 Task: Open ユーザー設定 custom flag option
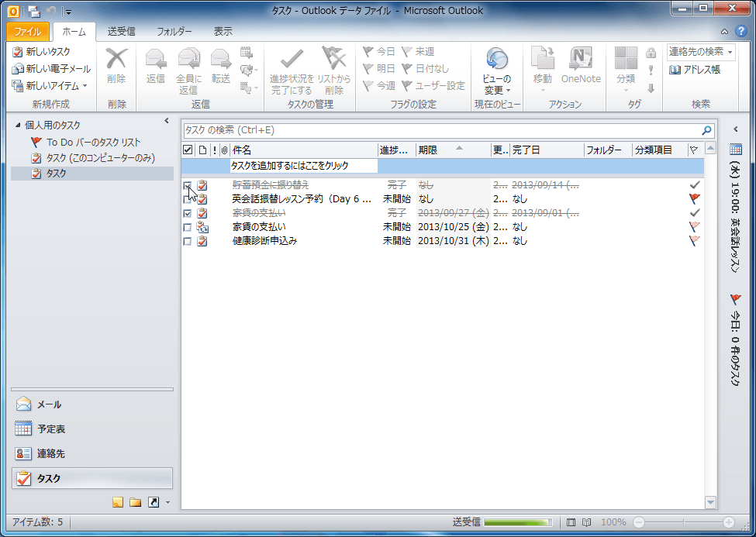coord(433,86)
